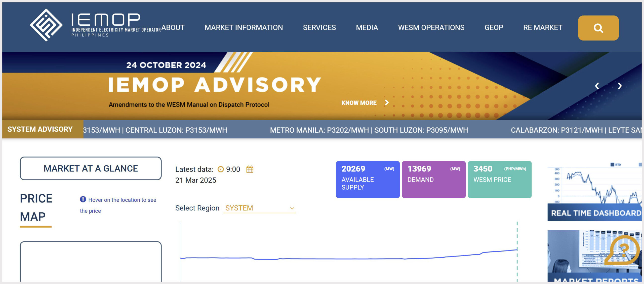Click the IEMOP ADVISORY banner title
Image resolution: width=644 pixels, height=284 pixels.
click(x=215, y=85)
